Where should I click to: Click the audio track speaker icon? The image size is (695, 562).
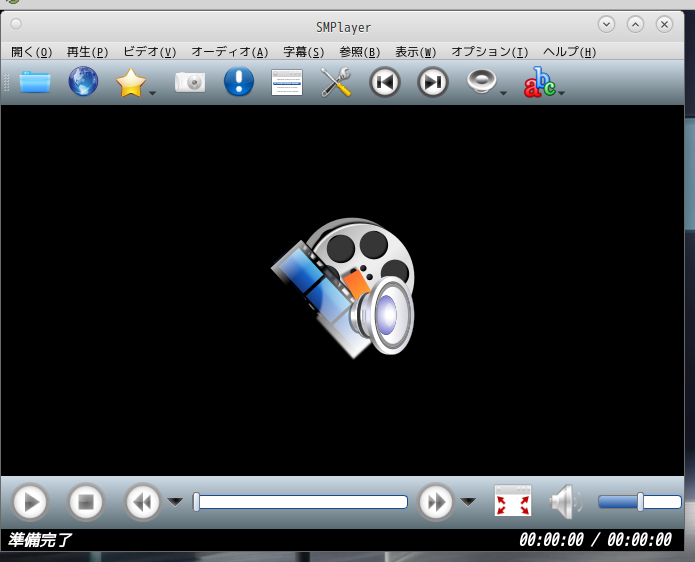point(481,82)
